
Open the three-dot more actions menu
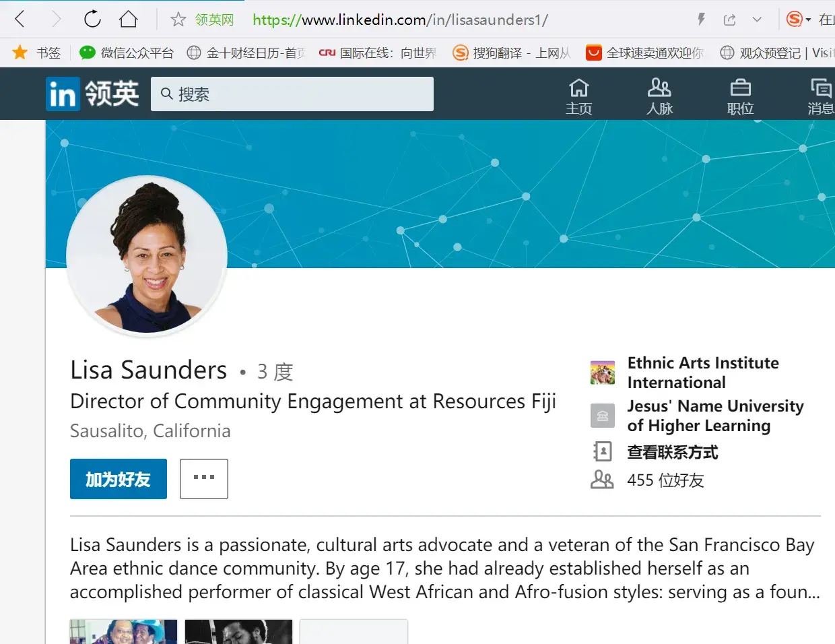pos(204,478)
